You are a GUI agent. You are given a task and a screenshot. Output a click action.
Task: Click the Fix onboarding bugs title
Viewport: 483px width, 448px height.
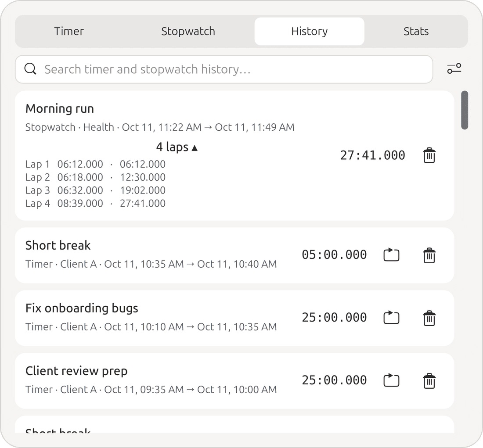tap(82, 308)
